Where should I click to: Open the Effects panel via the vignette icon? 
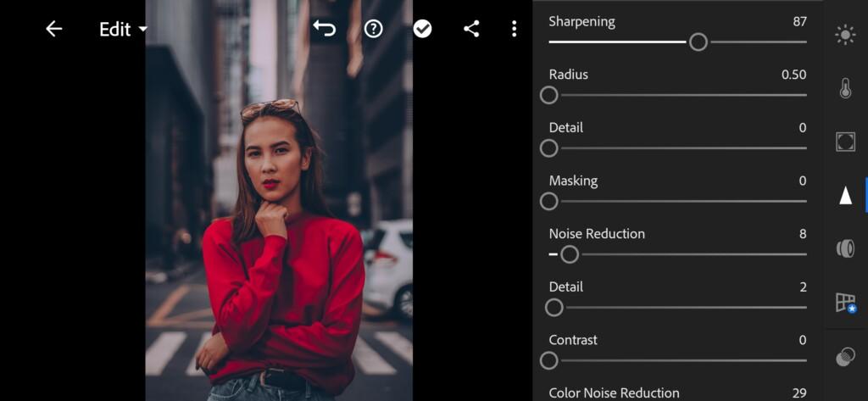[x=845, y=142]
